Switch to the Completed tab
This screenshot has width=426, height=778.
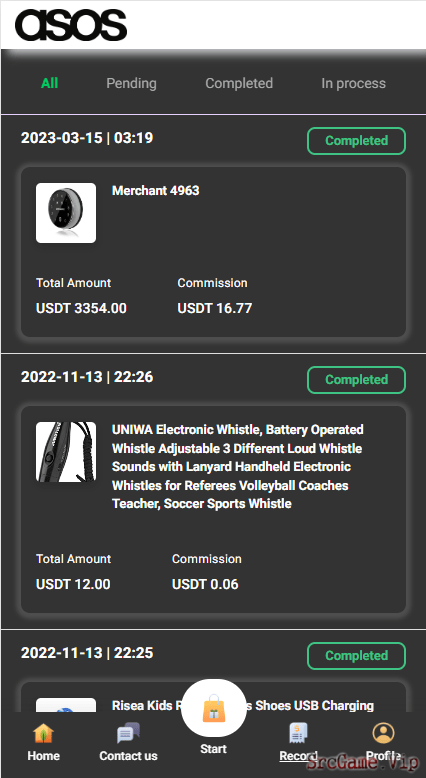(x=239, y=83)
